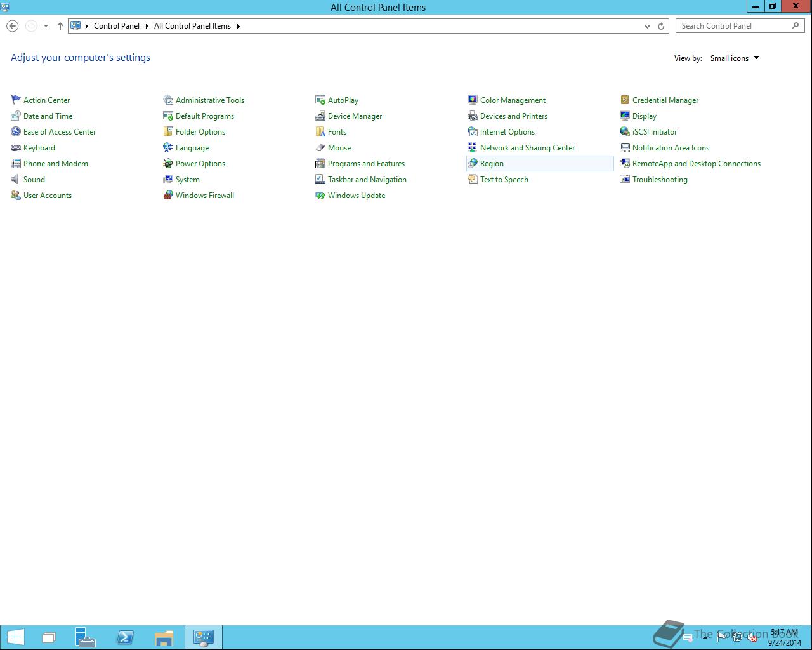Viewport: 812px width, 650px height.
Task: Click the taskbar icon beside Start
Action: point(49,637)
